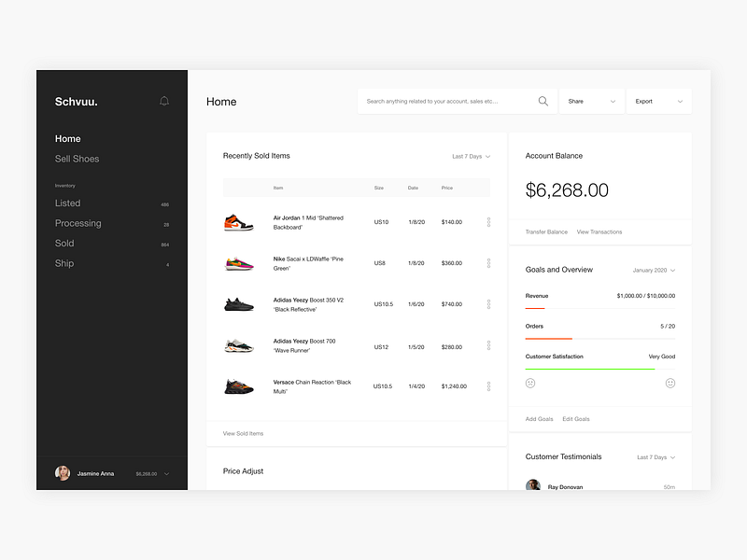
Task: Open Sell Shoes in sidebar
Action: point(77,159)
